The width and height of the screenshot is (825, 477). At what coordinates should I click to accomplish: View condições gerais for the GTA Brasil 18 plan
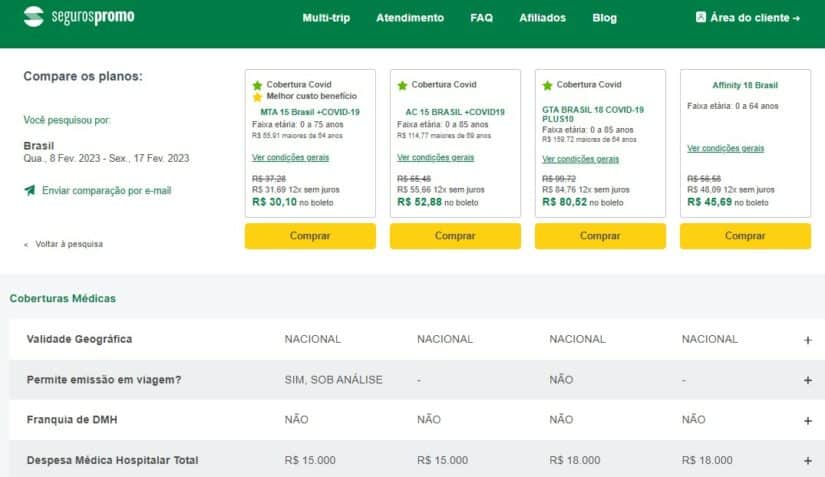pos(580,159)
